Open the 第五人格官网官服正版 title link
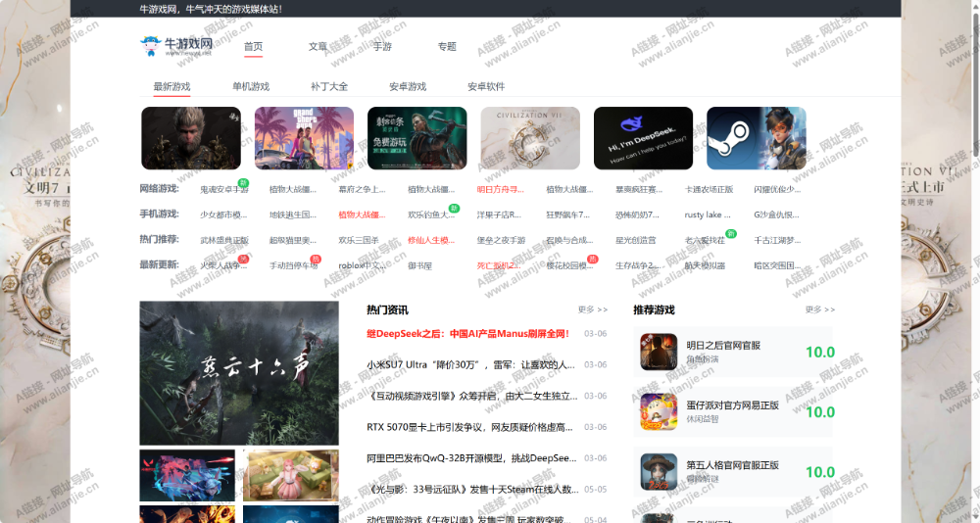 732,465
